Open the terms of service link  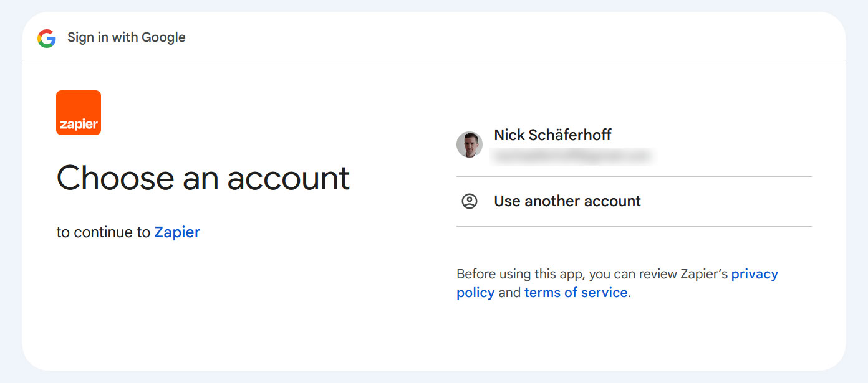pyautogui.click(x=576, y=293)
